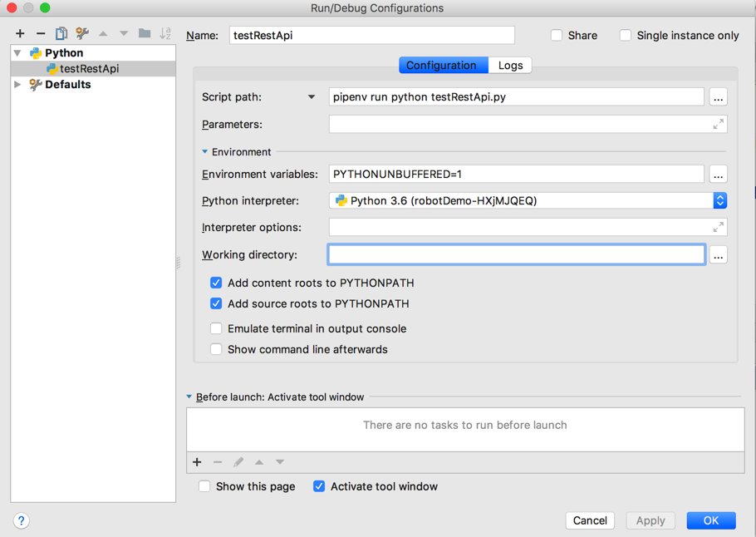
Task: Select testRestApi in the configuration tree
Action: tap(89, 69)
